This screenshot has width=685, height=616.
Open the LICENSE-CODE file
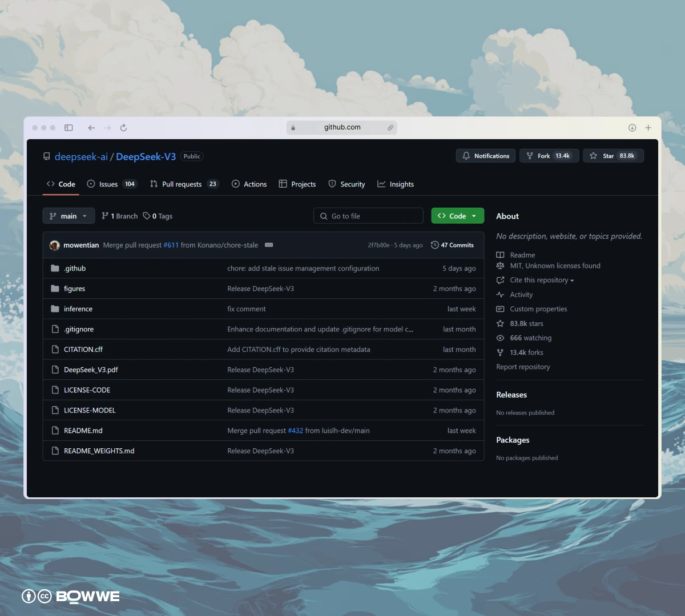[x=87, y=390]
